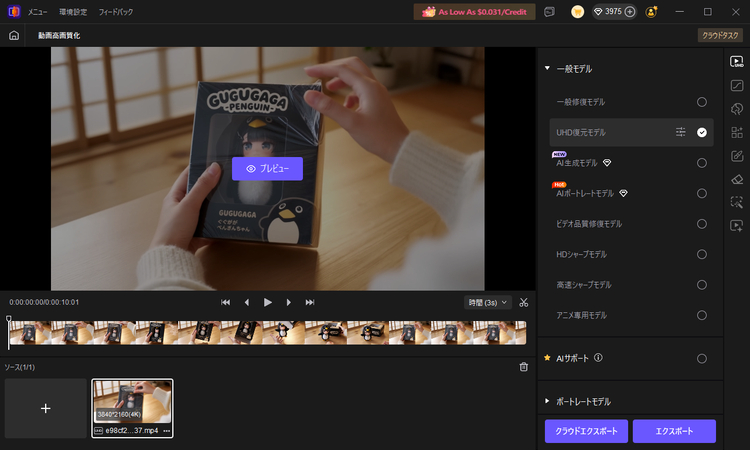
Task: Select the AI生成モデル radio button
Action: [x=702, y=163]
